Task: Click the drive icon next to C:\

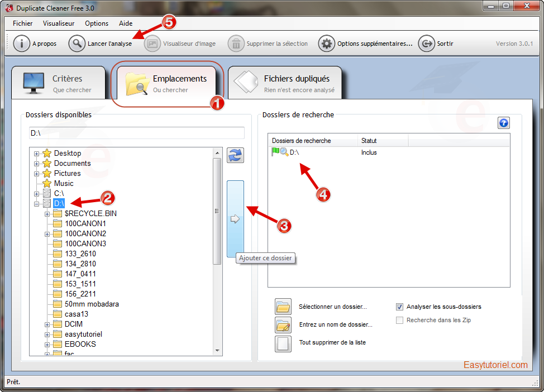Action: [47, 193]
